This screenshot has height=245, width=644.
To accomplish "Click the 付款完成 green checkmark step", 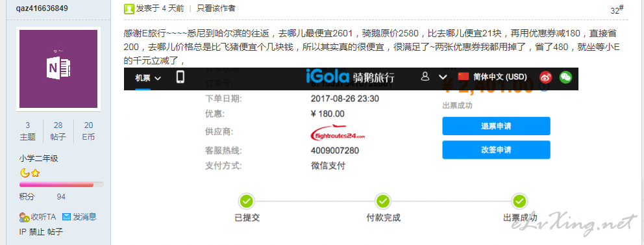I will [383, 201].
